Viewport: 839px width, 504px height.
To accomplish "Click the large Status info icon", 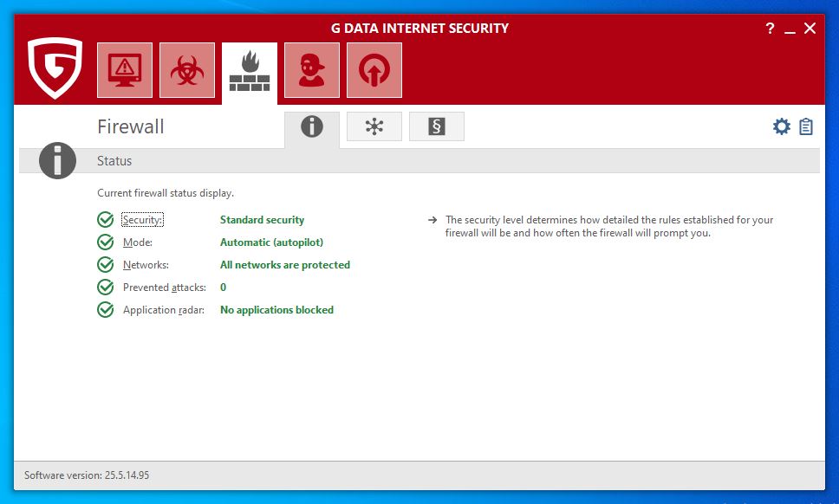I will (57, 160).
